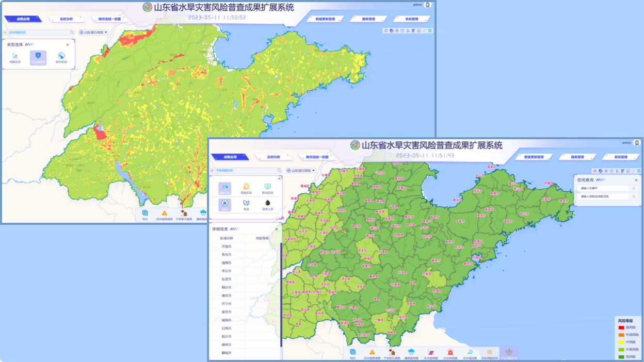Image resolution: width=644 pixels, height=362 pixels.
Task: Select the 因旱人饮 water drop icon
Action: coord(268,203)
